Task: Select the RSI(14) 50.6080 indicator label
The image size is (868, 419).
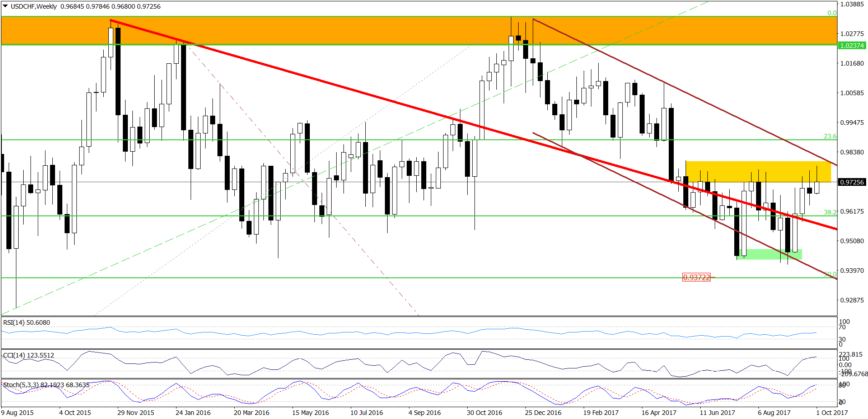Action: click(x=27, y=322)
